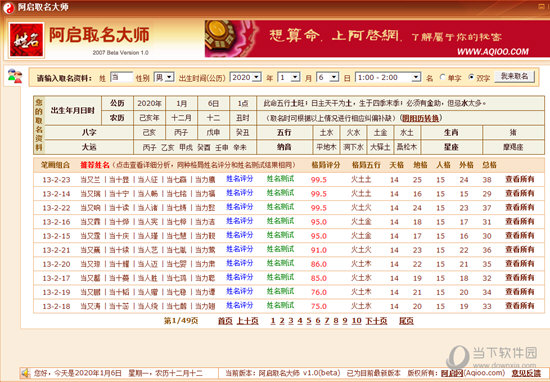
Task: Click 姓名评分 in row 13-2-23
Action: point(240,179)
